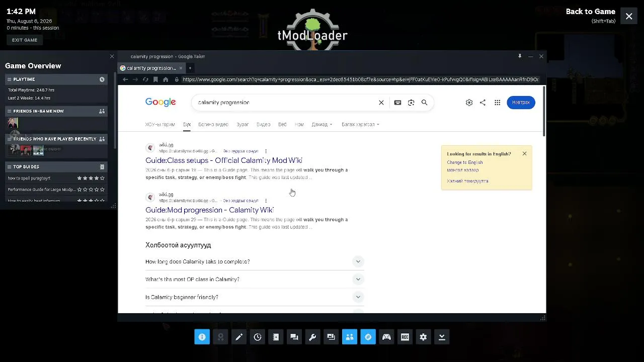644x362 pixels.
Task: Open the Screenshots manager icon
Action: coord(331,337)
